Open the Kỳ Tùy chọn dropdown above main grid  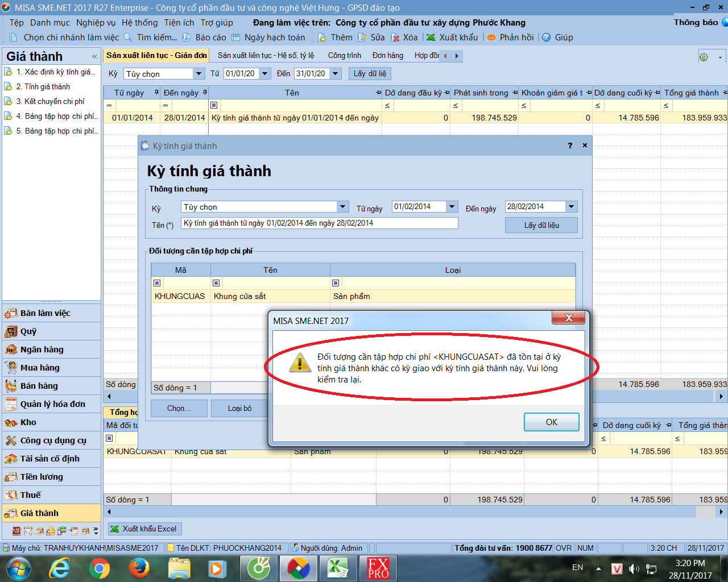198,74
